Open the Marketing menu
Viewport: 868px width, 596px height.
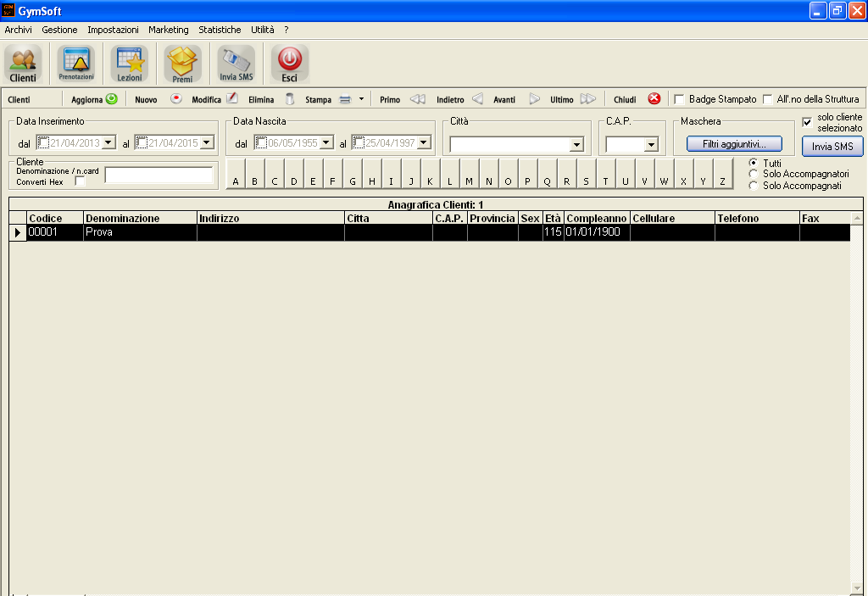point(169,30)
